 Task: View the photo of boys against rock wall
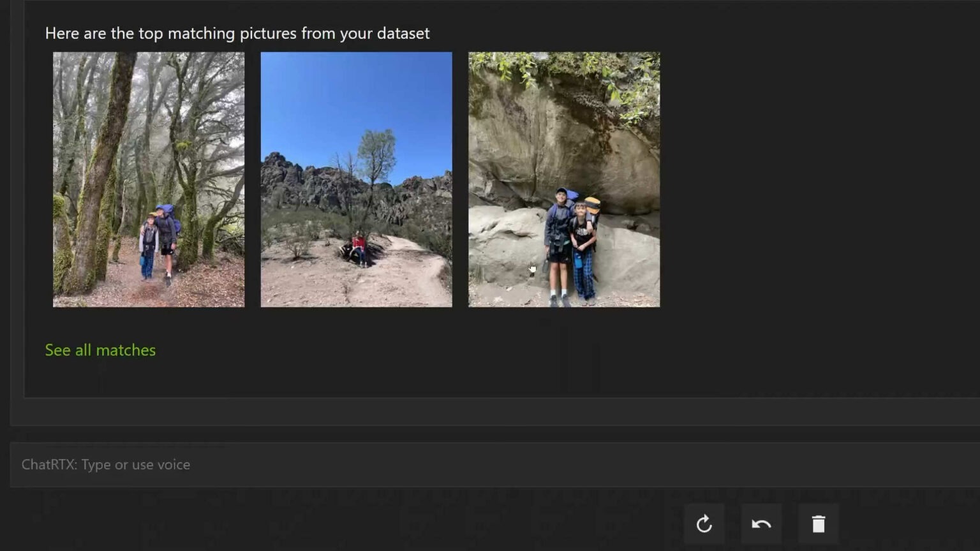click(564, 179)
